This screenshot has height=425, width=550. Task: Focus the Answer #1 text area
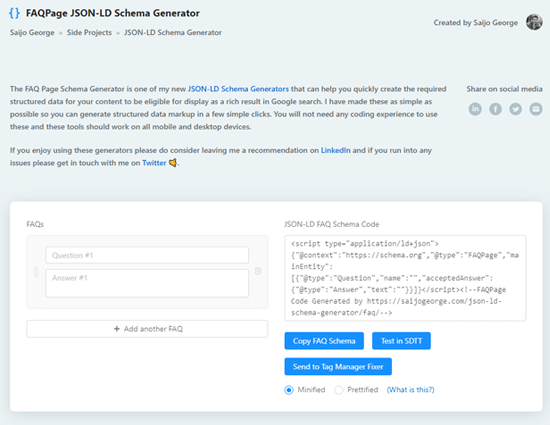(x=147, y=283)
